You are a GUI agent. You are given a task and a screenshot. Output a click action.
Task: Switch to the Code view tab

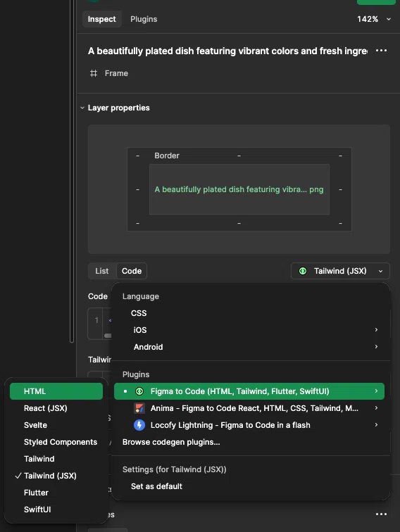[x=132, y=271]
